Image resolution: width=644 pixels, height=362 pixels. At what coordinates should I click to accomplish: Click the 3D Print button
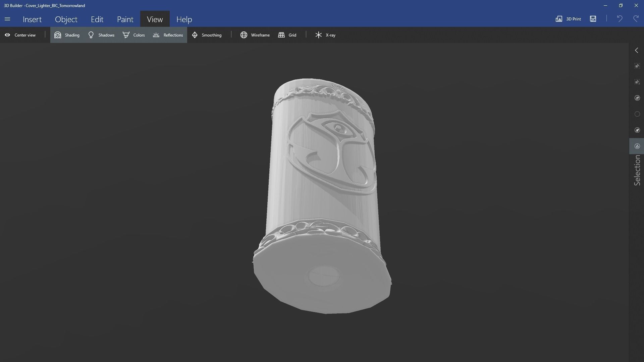click(x=568, y=19)
